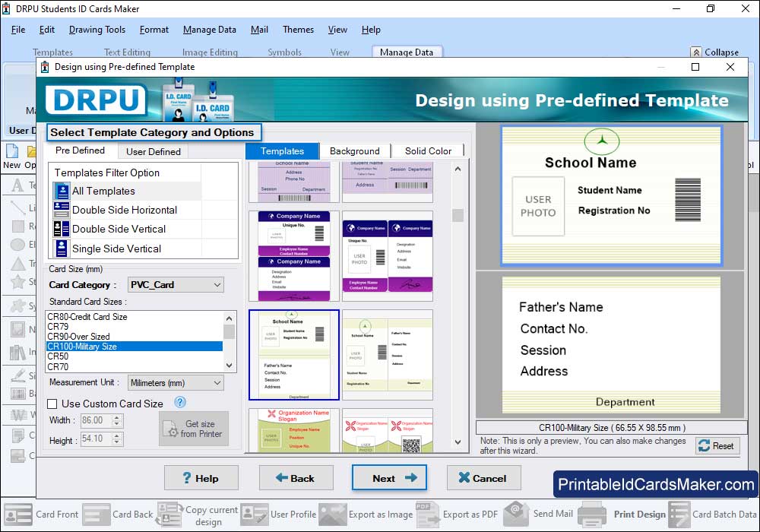Click the card sizes list up arrow
Screen dimensions: 760x532
[230, 318]
